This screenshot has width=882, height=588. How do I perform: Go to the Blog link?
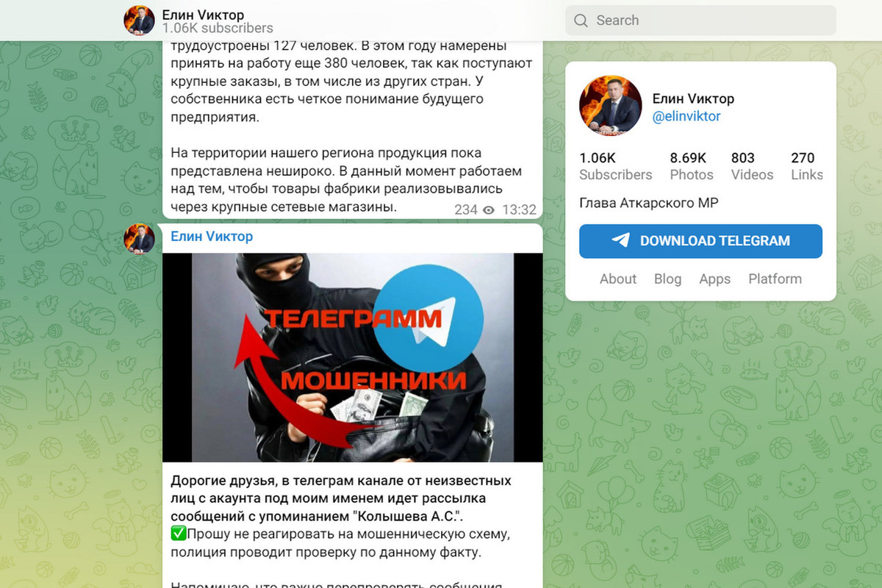[x=667, y=279]
